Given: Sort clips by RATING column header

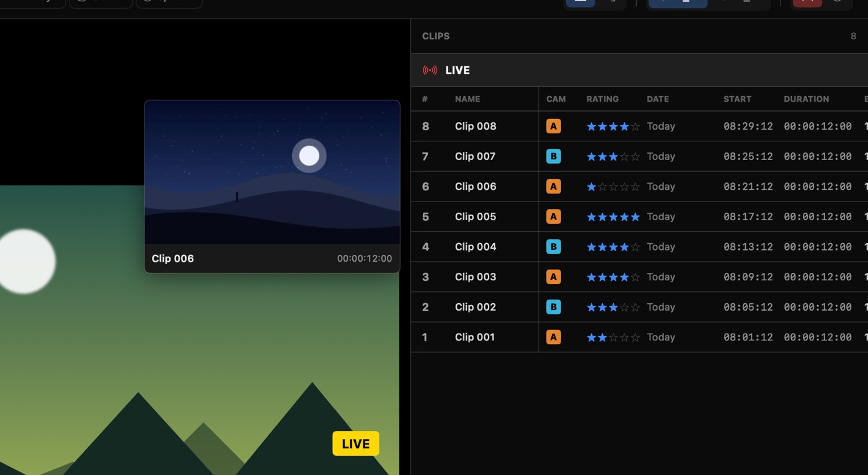Looking at the screenshot, I should point(603,99).
